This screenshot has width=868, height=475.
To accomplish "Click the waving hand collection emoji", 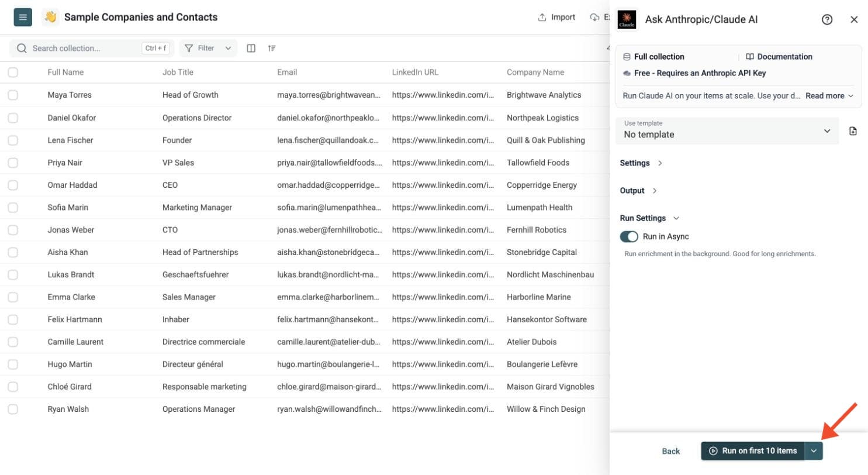I will coord(51,18).
